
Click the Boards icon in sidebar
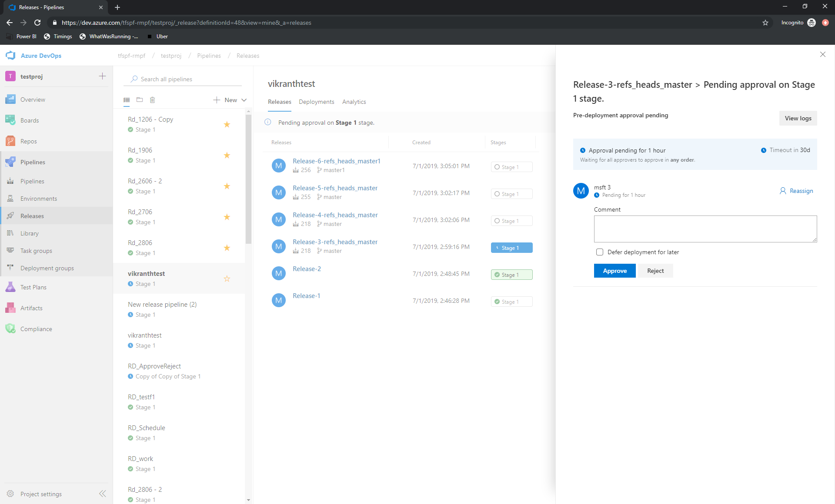click(12, 120)
